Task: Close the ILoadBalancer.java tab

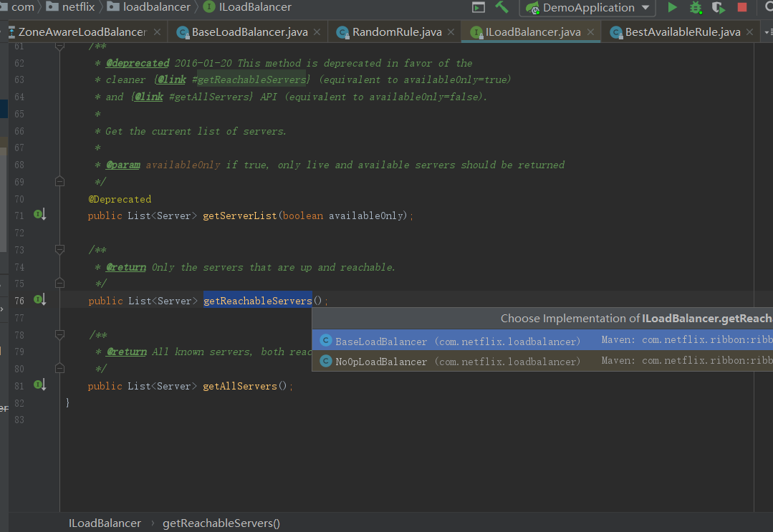Action: [x=590, y=32]
